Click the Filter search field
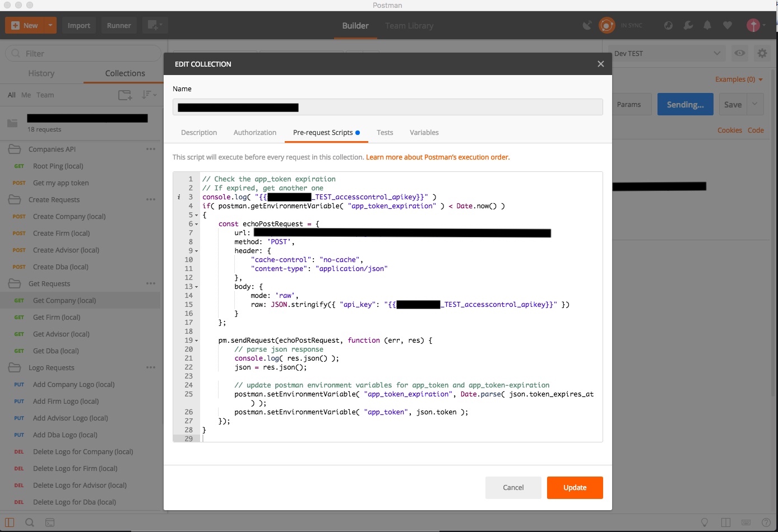The height and width of the screenshot is (532, 778). tap(83, 53)
